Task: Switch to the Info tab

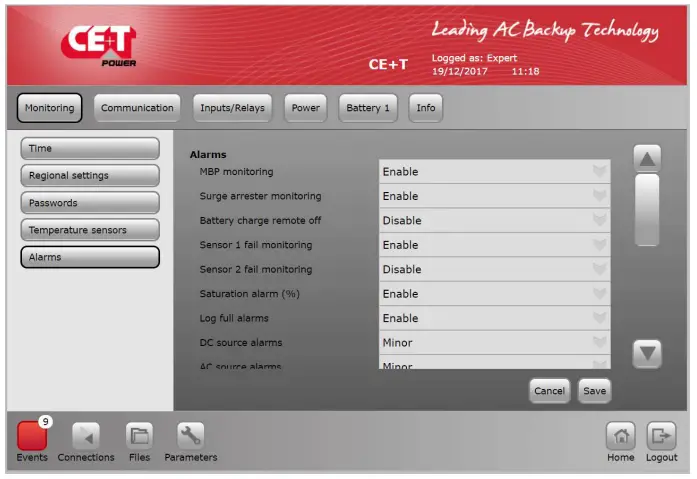Action: pyautogui.click(x=425, y=108)
